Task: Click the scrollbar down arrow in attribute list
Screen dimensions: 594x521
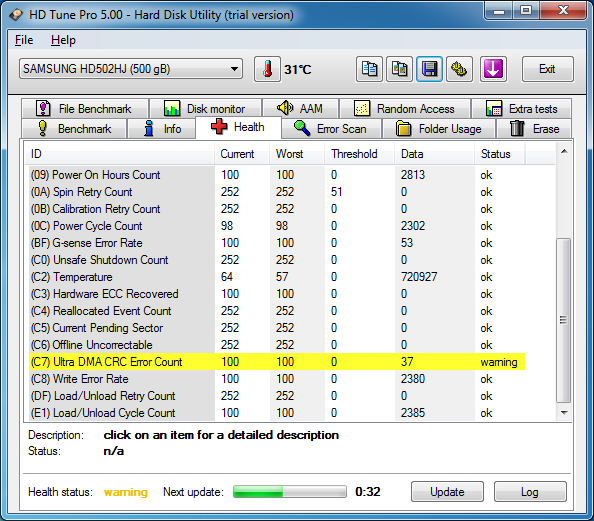Action: (564, 413)
